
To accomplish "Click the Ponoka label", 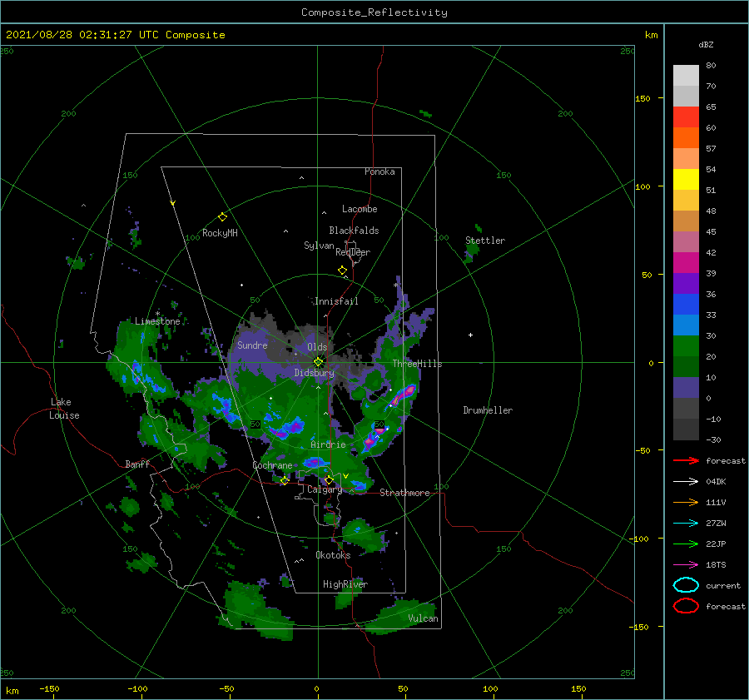I will 379,171.
